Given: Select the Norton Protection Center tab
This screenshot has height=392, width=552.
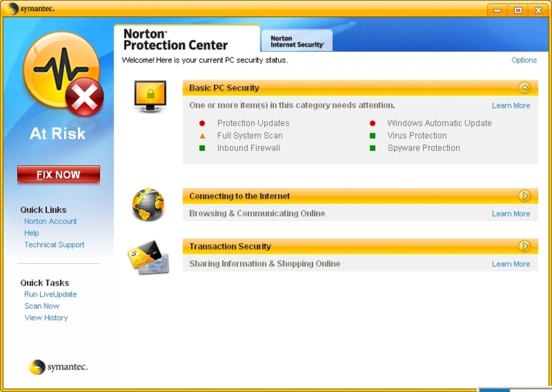Looking at the screenshot, I should (x=187, y=39).
